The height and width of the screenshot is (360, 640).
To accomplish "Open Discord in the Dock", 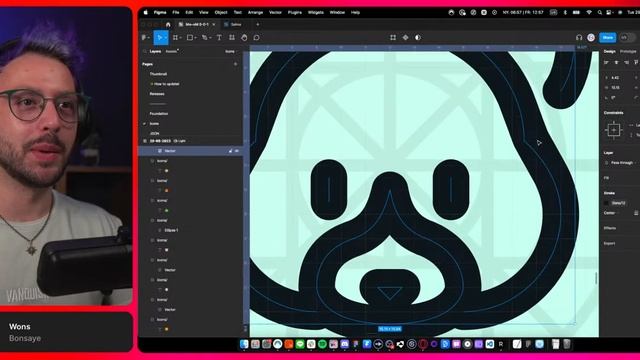I will coord(344,344).
